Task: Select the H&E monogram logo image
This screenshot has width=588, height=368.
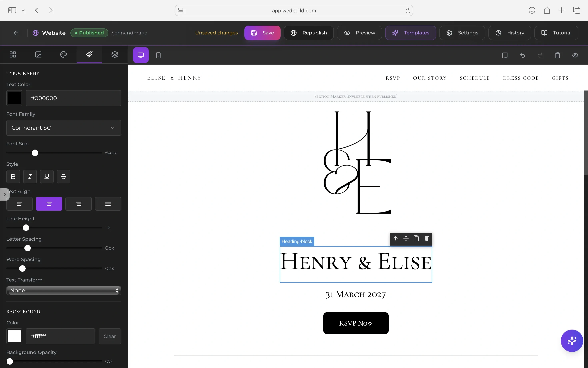Action: [x=357, y=162]
